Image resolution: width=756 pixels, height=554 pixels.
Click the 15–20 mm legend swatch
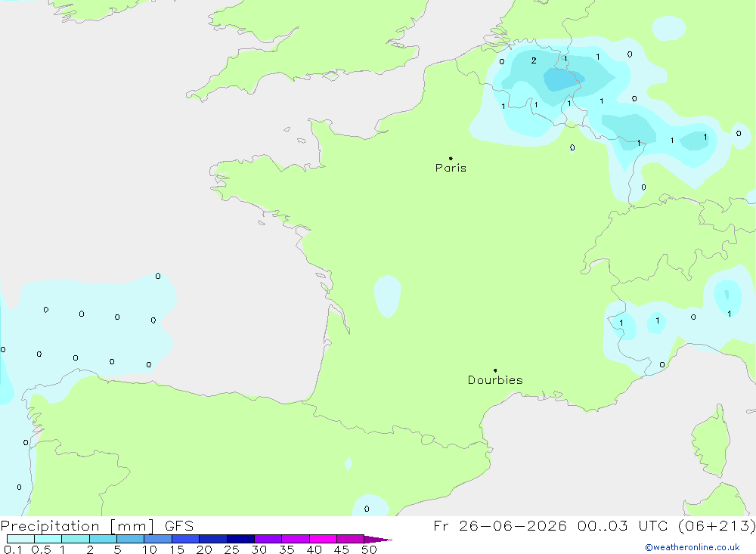186,539
